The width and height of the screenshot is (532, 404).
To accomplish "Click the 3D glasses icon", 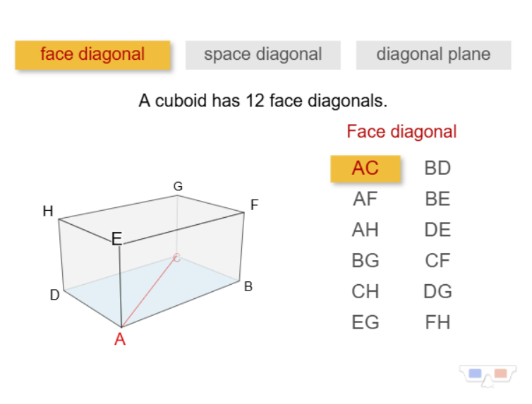I will 488,374.
